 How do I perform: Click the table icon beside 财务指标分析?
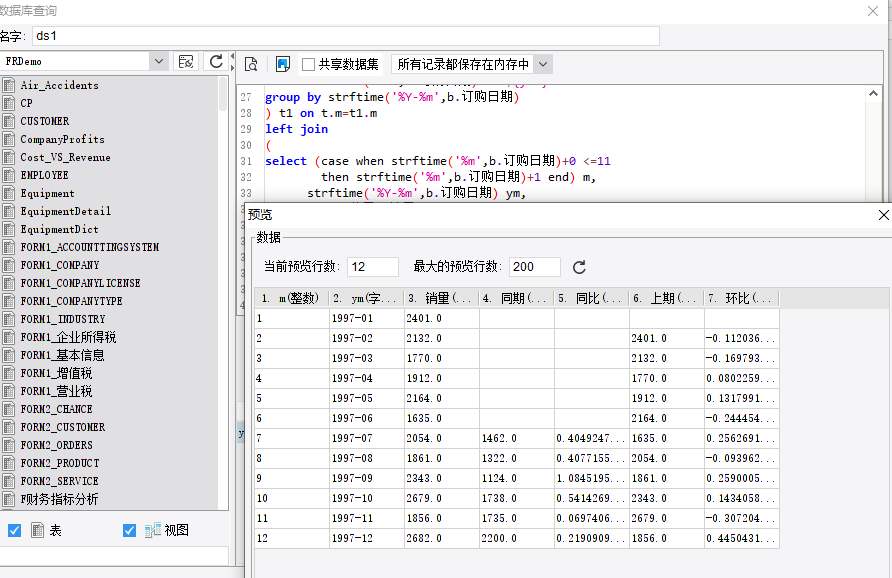(9, 499)
